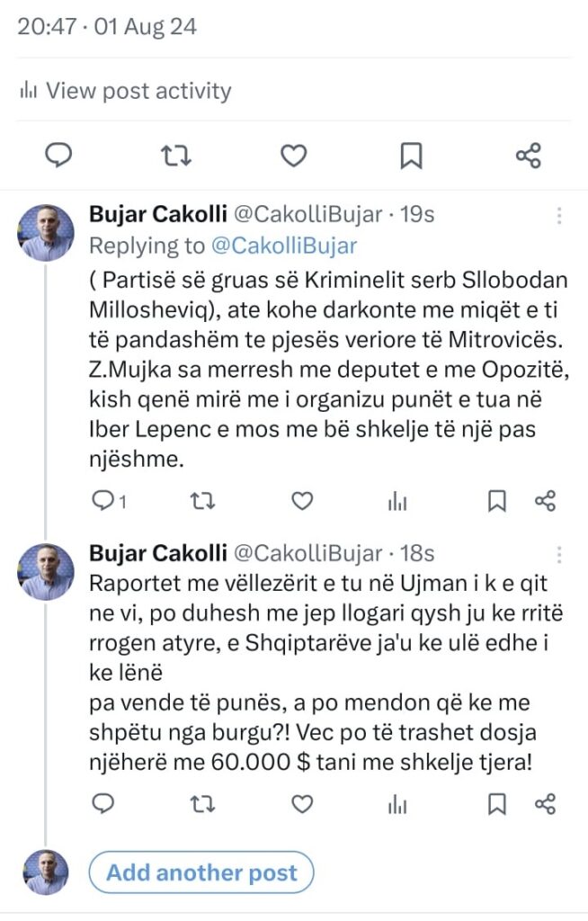Share the 19s reply
Viewport: 588px width, 921px height.
[545, 502]
